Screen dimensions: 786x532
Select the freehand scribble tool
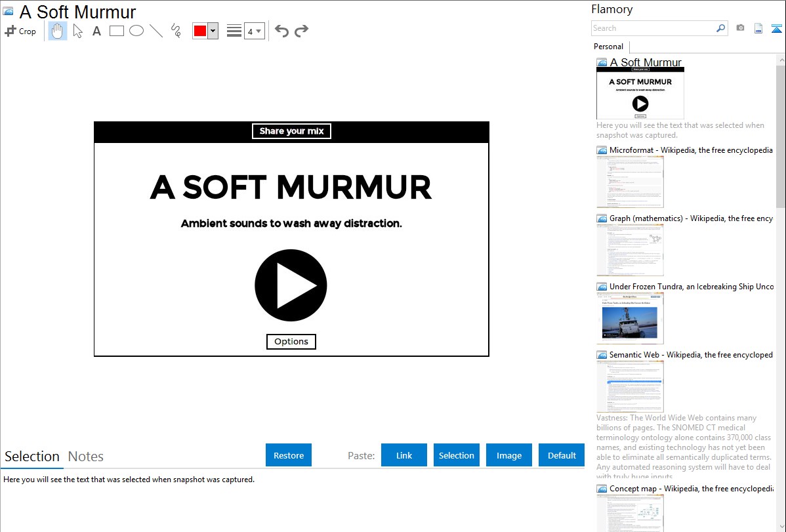[176, 31]
